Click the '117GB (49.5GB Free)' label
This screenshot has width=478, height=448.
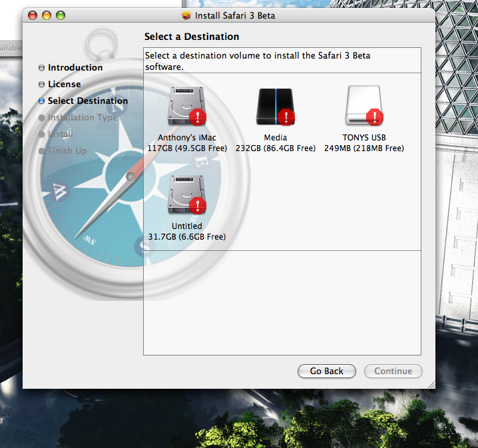coord(187,148)
